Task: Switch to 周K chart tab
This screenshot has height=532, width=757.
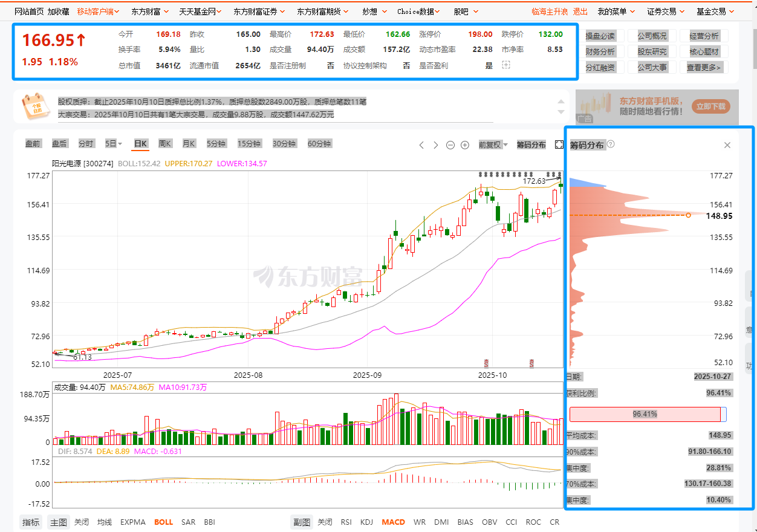Action: click(x=165, y=144)
